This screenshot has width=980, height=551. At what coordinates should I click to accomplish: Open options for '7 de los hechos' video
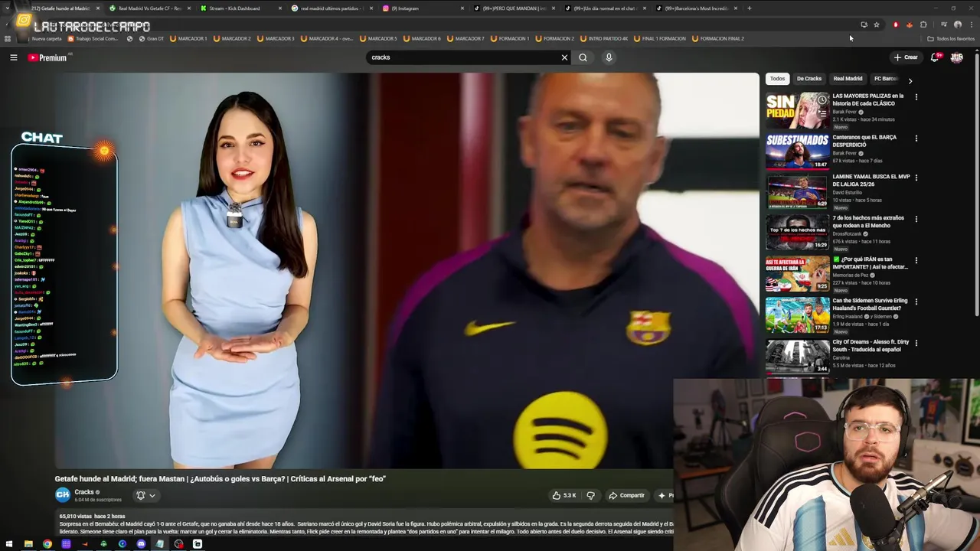916,219
